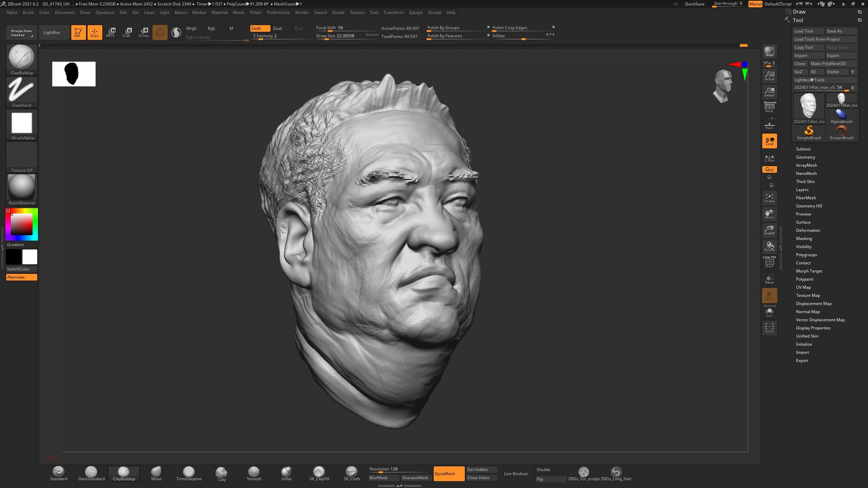868x488 pixels.
Task: Select the EraserBrush icon in the Tool palette
Action: [842, 131]
